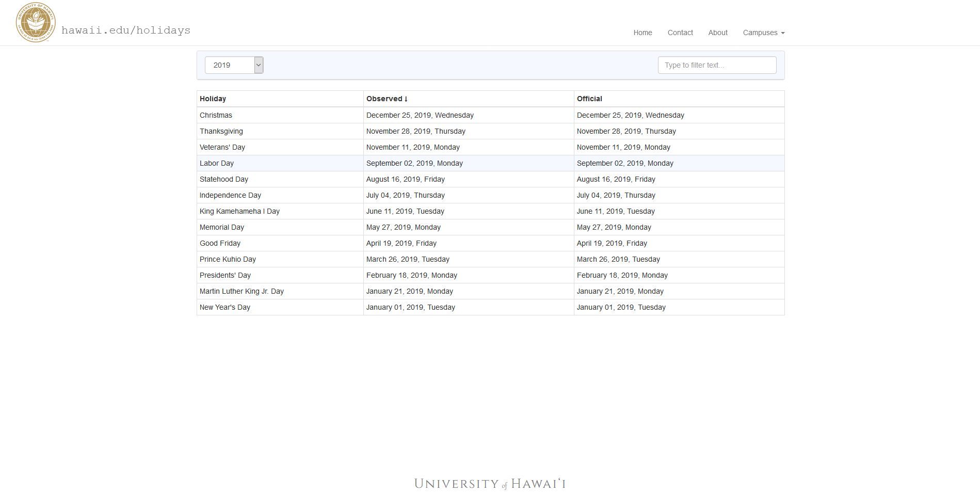Sort by the Official column header
Screen dimensions: 980x493
click(589, 99)
